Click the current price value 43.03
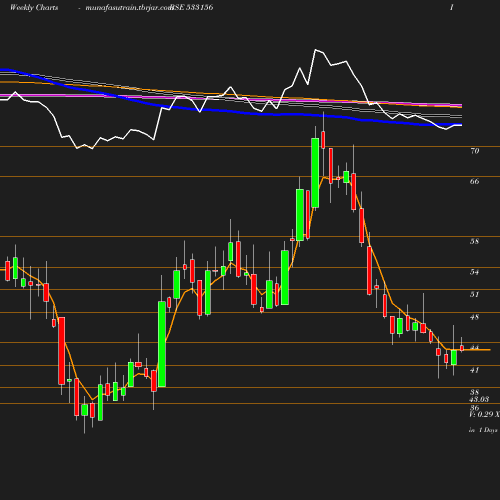Viewport: 500px width, 500px height. click(x=479, y=399)
